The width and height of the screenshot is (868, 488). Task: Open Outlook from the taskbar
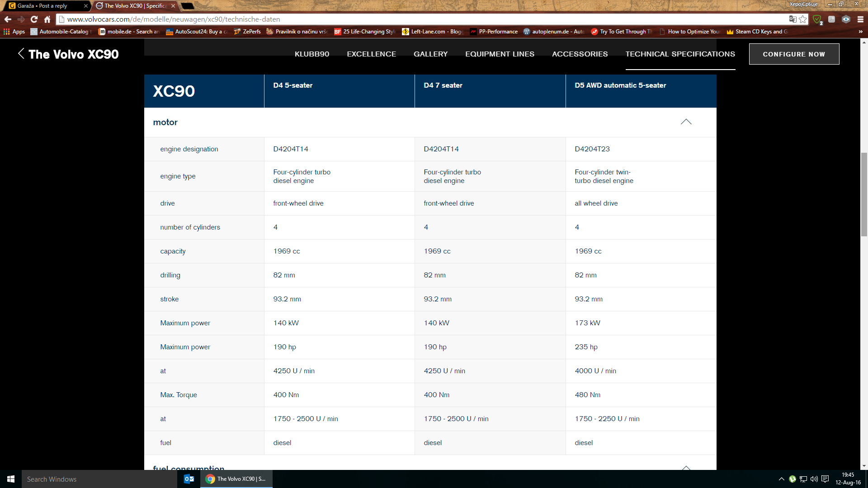pyautogui.click(x=189, y=479)
